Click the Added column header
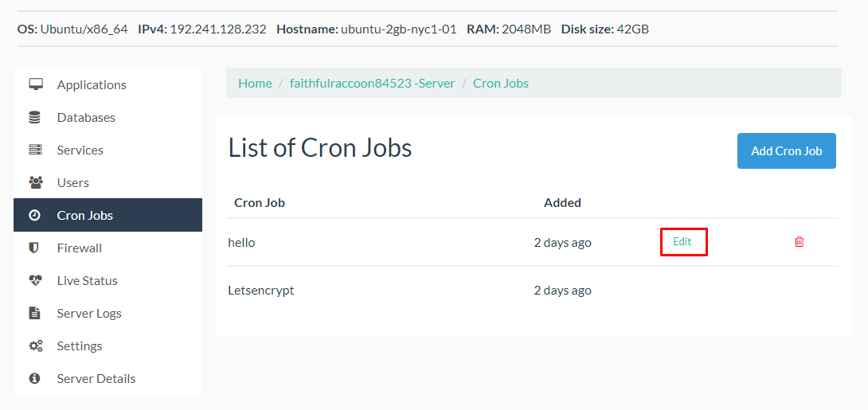Viewport: 868px width, 410px height. click(x=562, y=202)
